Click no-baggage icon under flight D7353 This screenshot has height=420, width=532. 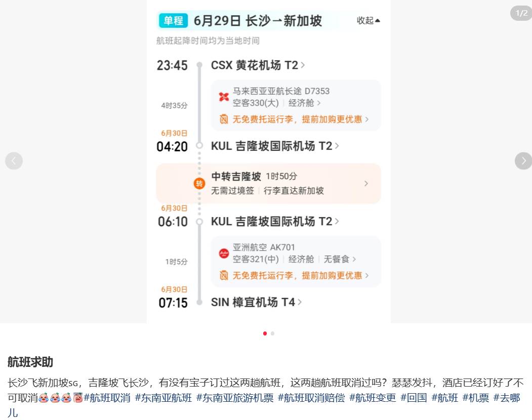pyautogui.click(x=224, y=119)
